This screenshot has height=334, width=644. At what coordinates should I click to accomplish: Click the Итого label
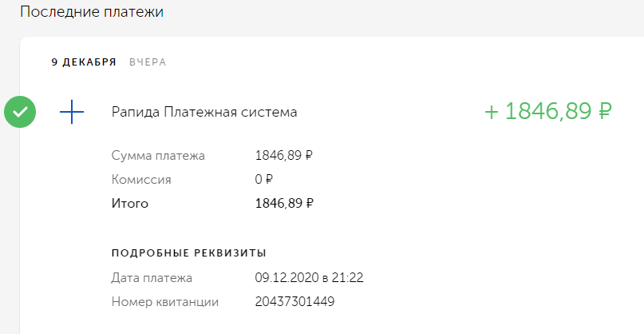(130, 204)
